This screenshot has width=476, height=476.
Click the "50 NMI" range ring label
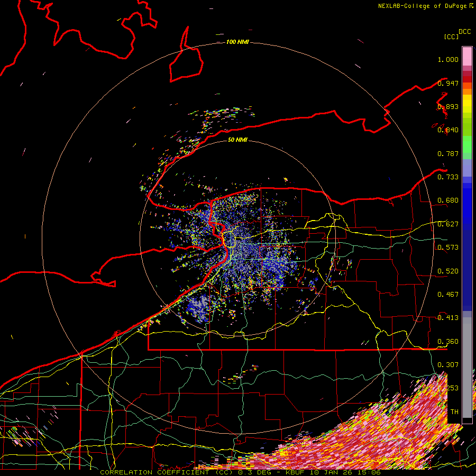point(237,140)
